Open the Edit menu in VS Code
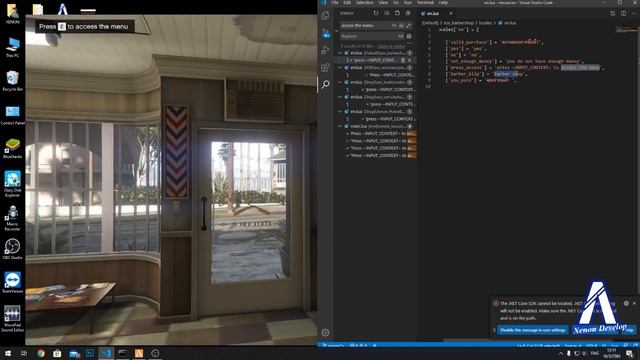This screenshot has width=640, height=360. 347,2
